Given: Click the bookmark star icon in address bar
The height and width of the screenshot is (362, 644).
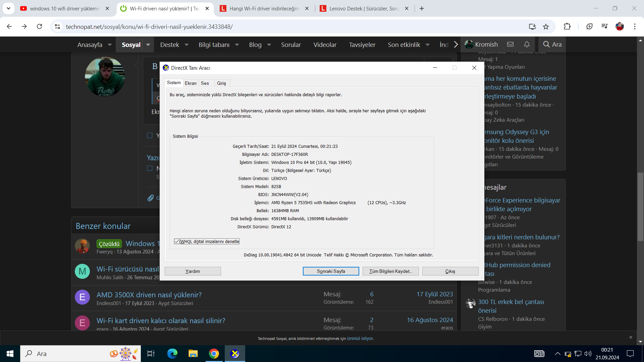Looking at the screenshot, I should pos(546,26).
